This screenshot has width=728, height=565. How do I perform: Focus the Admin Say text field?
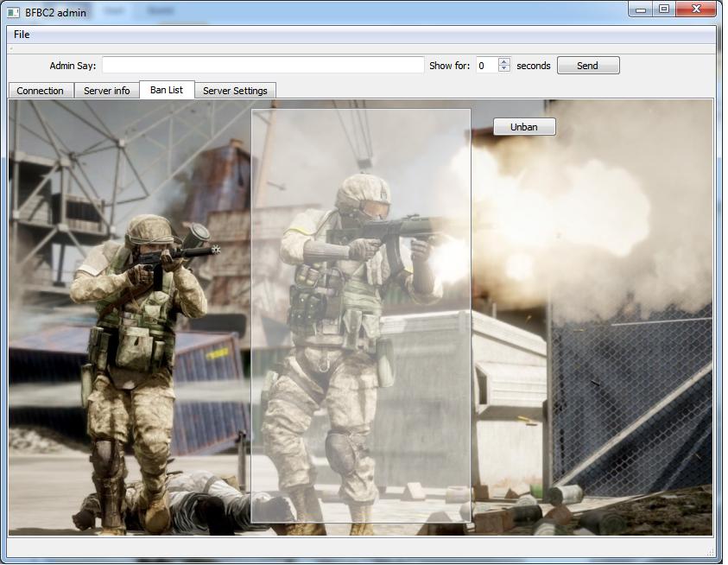[263, 65]
